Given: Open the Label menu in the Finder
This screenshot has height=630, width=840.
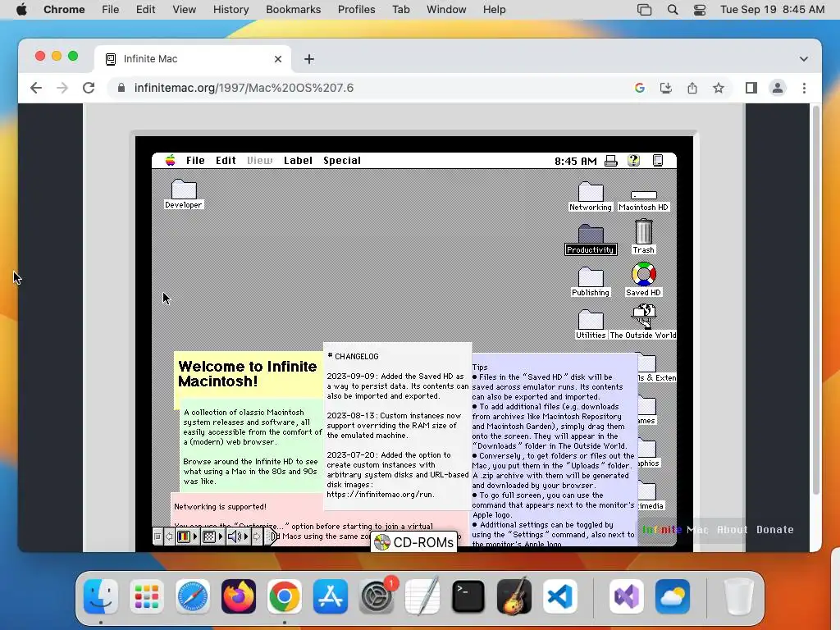Looking at the screenshot, I should pyautogui.click(x=298, y=160).
